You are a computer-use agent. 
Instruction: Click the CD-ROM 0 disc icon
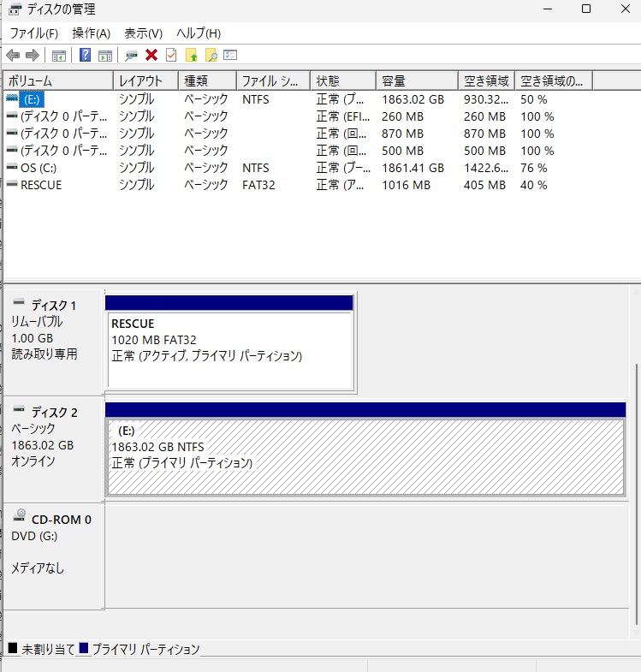[x=20, y=515]
